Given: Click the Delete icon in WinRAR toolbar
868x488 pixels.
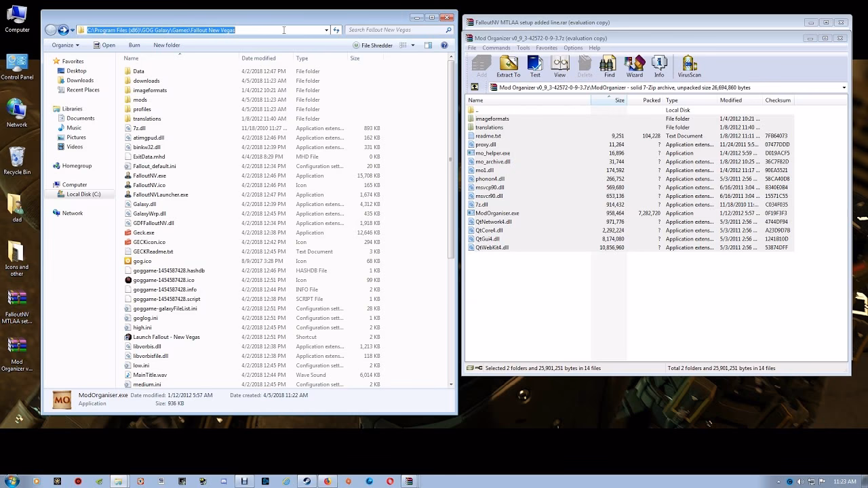Looking at the screenshot, I should pyautogui.click(x=585, y=66).
